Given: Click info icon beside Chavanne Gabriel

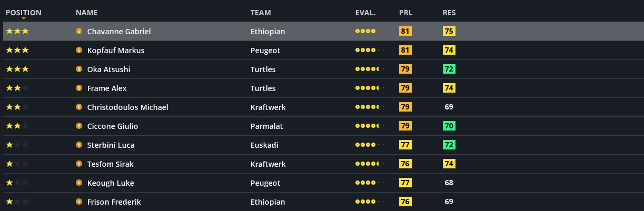Looking at the screenshot, I should (x=79, y=32).
